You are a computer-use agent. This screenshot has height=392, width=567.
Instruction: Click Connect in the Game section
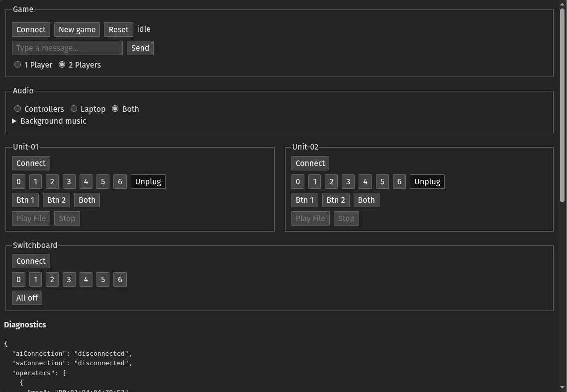click(31, 29)
